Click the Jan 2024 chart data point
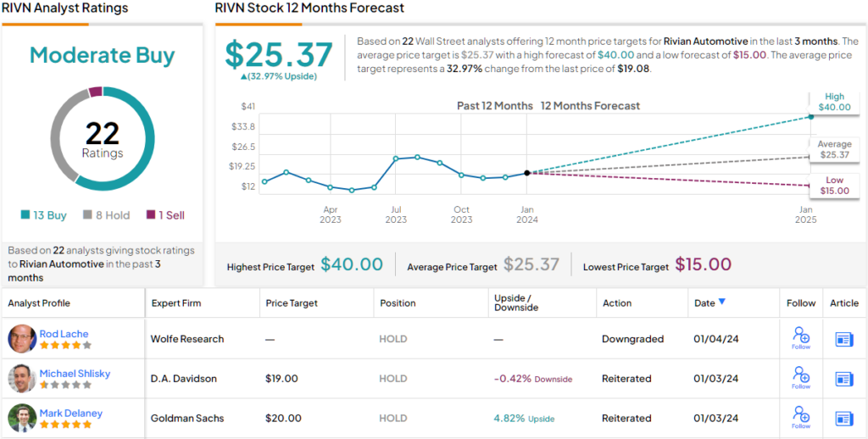868x439 pixels. click(x=526, y=173)
